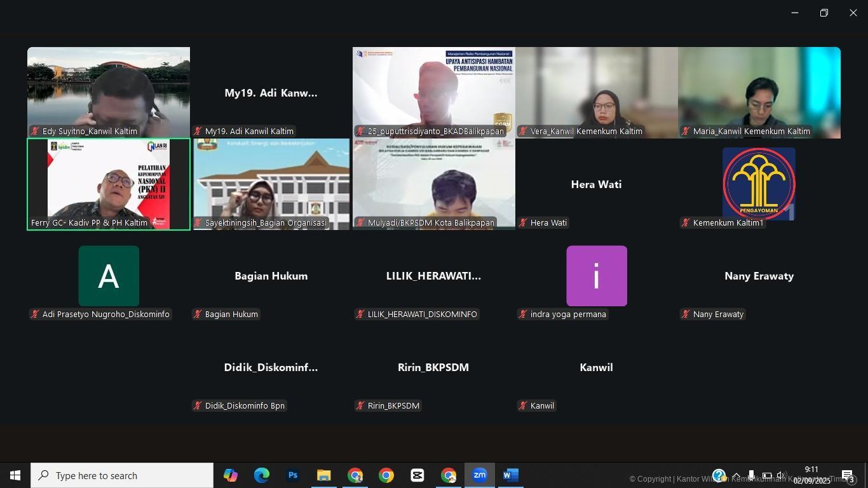This screenshot has height=488, width=868.
Task: Select Maria_Kanwil video tile
Action: click(759, 92)
